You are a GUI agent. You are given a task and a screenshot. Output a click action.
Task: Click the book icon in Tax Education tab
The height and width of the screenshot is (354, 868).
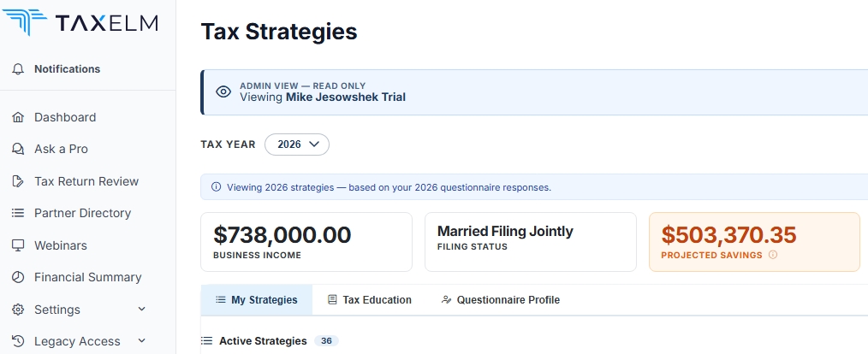[x=332, y=300]
